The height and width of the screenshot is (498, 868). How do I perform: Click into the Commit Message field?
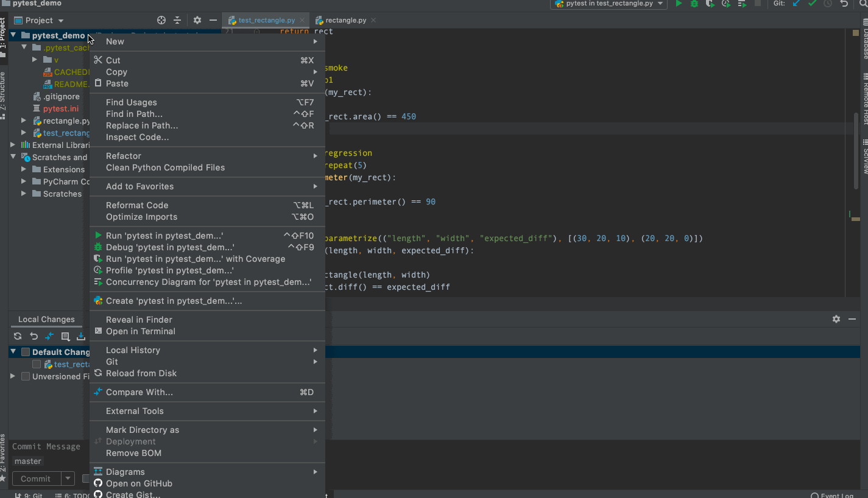click(x=46, y=446)
